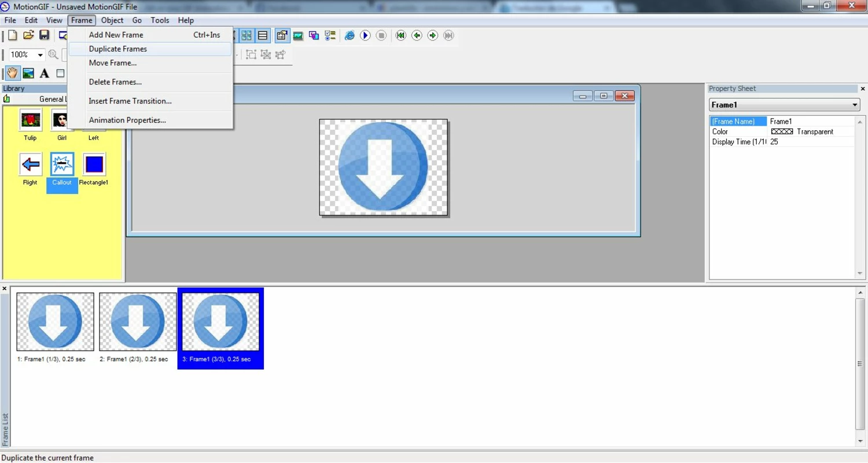Open the Tools menu

point(160,20)
